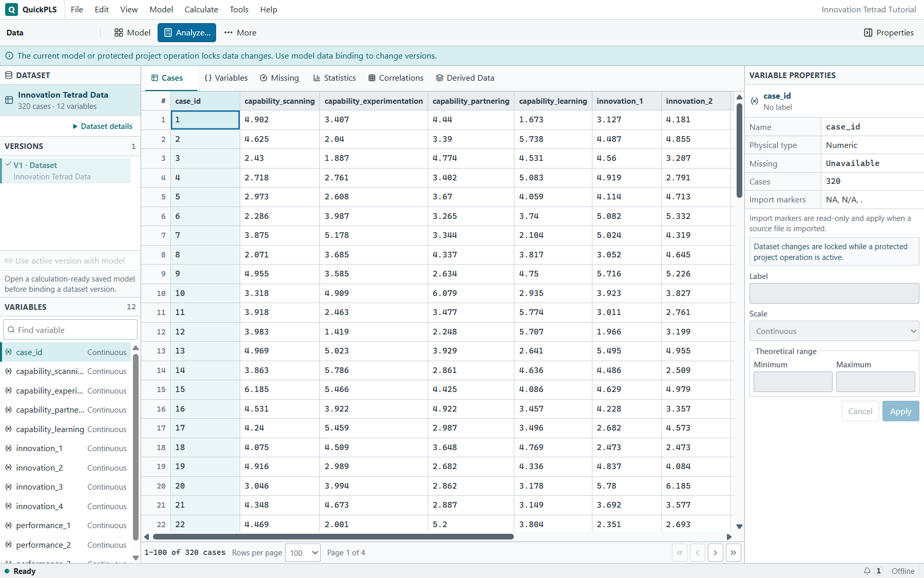Viewport: 924px width, 578px height.
Task: Open the Calculate menu
Action: coord(201,9)
